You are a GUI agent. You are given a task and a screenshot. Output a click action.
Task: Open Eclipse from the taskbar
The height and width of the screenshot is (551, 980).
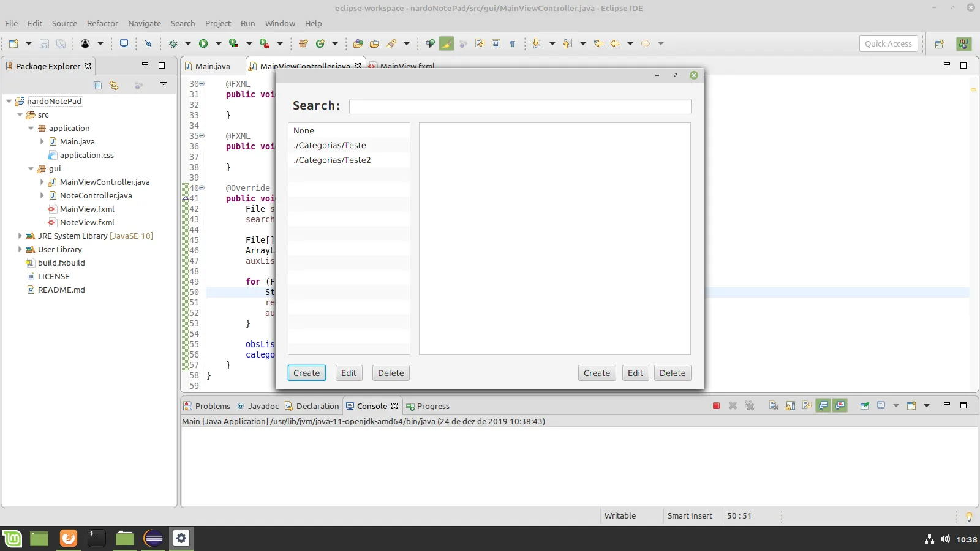(x=153, y=538)
